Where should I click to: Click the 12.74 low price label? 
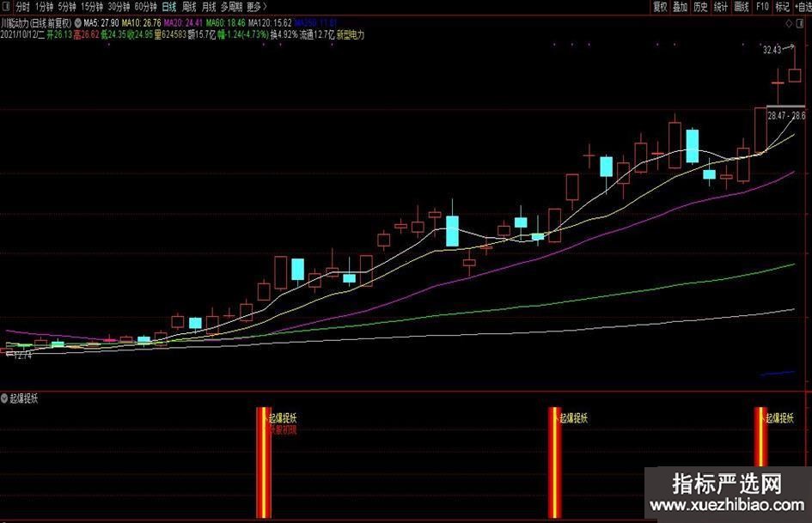tap(23, 356)
